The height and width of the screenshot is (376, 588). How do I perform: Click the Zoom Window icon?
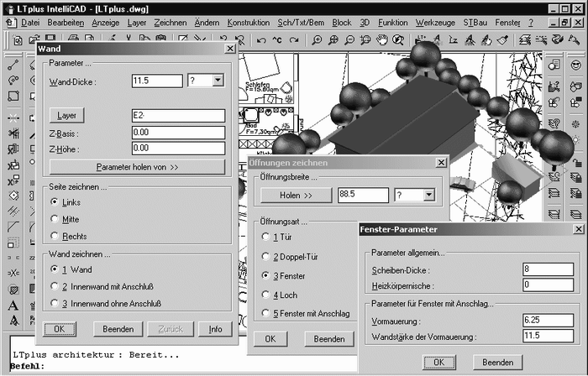[x=365, y=39]
